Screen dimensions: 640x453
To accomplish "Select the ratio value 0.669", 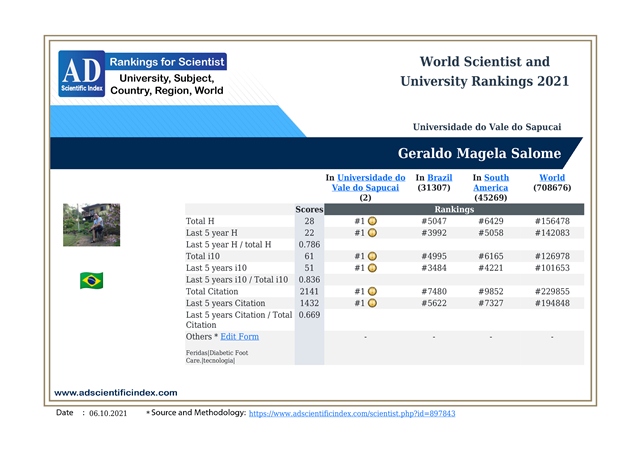I will (309, 315).
